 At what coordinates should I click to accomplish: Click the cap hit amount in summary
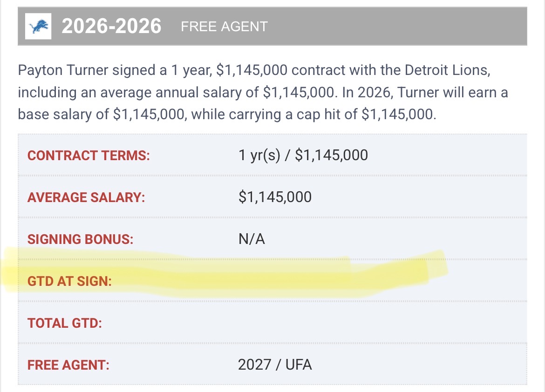click(x=398, y=115)
